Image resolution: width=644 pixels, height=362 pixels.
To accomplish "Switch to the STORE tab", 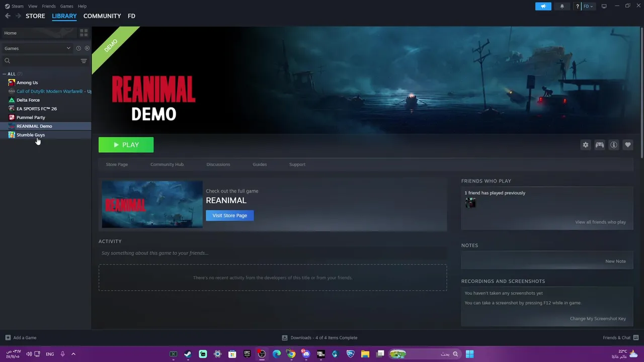I will click(x=35, y=16).
